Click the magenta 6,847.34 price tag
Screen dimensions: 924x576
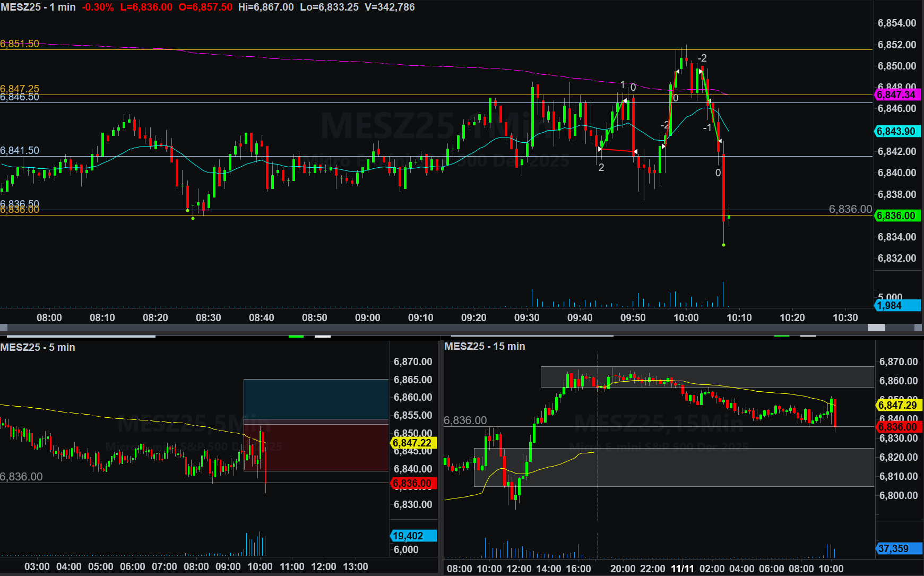tap(896, 95)
